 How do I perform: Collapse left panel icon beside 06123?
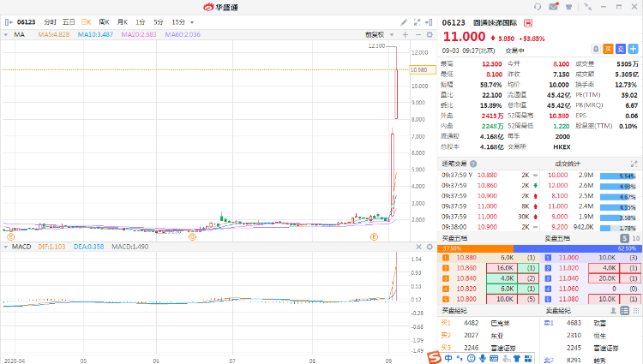[9, 22]
